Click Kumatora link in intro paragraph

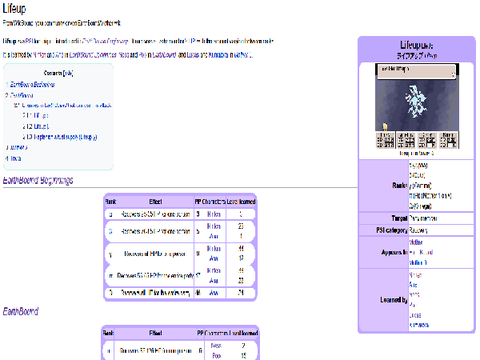click(x=218, y=55)
